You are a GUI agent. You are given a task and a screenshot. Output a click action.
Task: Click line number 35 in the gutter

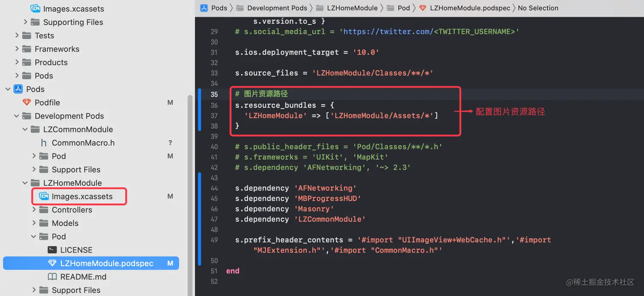pos(214,95)
